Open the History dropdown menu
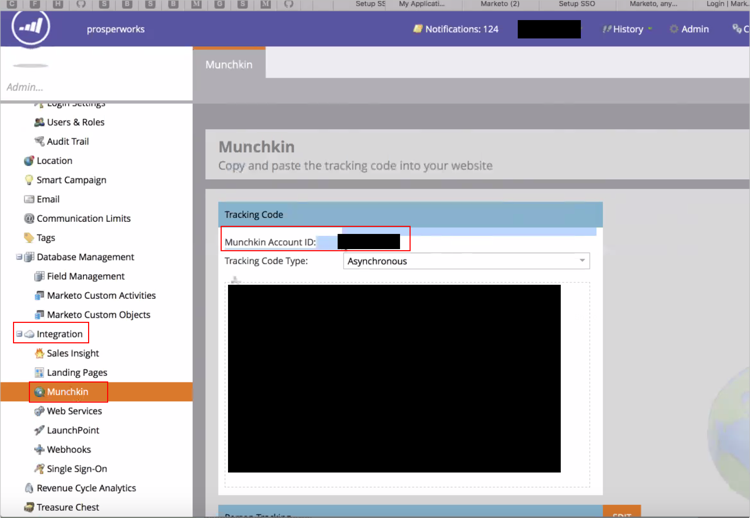The height and width of the screenshot is (518, 750). [x=627, y=29]
